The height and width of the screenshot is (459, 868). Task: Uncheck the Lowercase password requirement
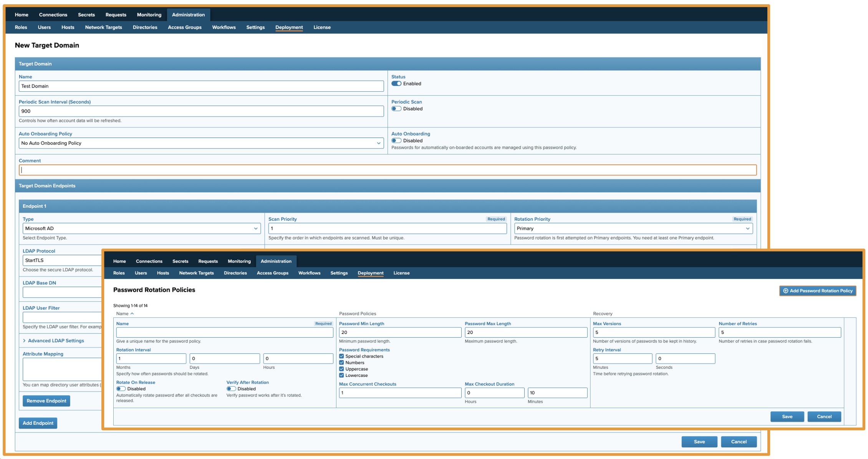click(341, 375)
